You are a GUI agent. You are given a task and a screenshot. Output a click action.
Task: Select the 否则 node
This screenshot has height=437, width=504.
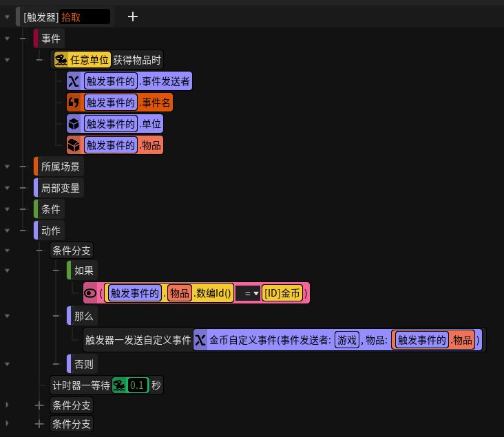tap(83, 364)
